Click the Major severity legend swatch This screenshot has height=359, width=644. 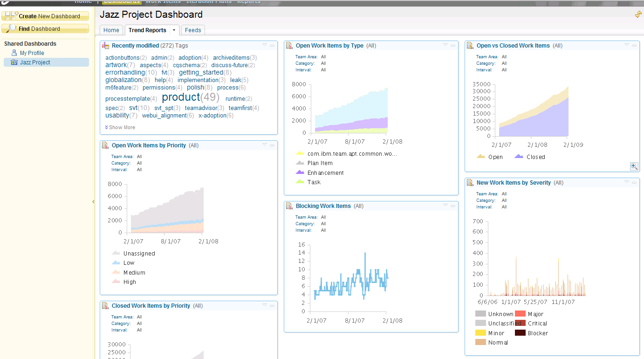pyautogui.click(x=520, y=314)
